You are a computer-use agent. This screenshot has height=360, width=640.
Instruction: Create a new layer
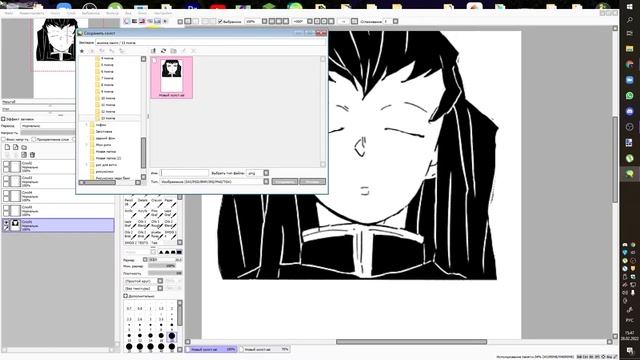7,147
